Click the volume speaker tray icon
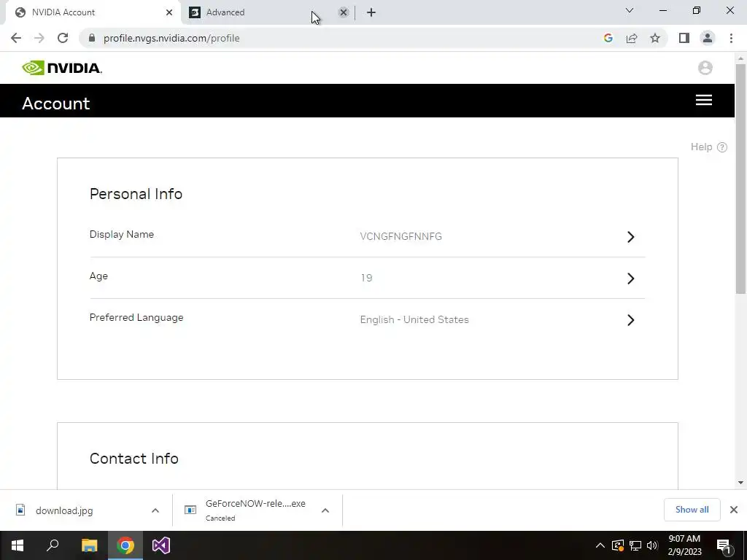Viewport: 747px width, 560px height. pyautogui.click(x=652, y=545)
